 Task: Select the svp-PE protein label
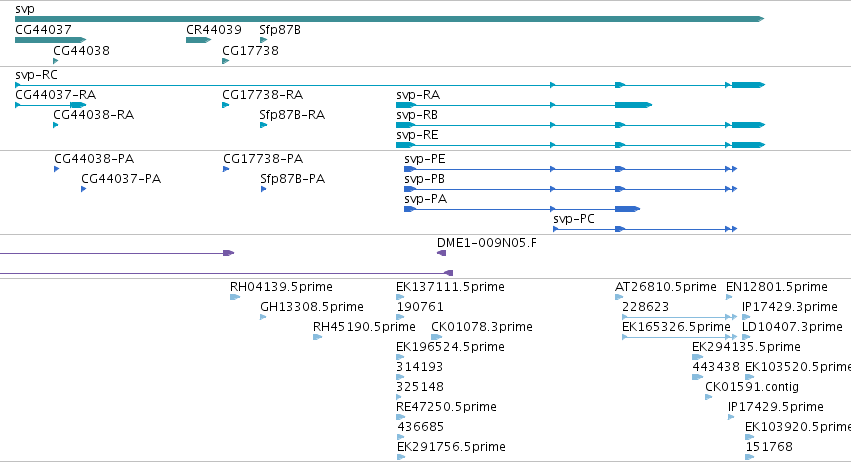pyautogui.click(x=425, y=159)
